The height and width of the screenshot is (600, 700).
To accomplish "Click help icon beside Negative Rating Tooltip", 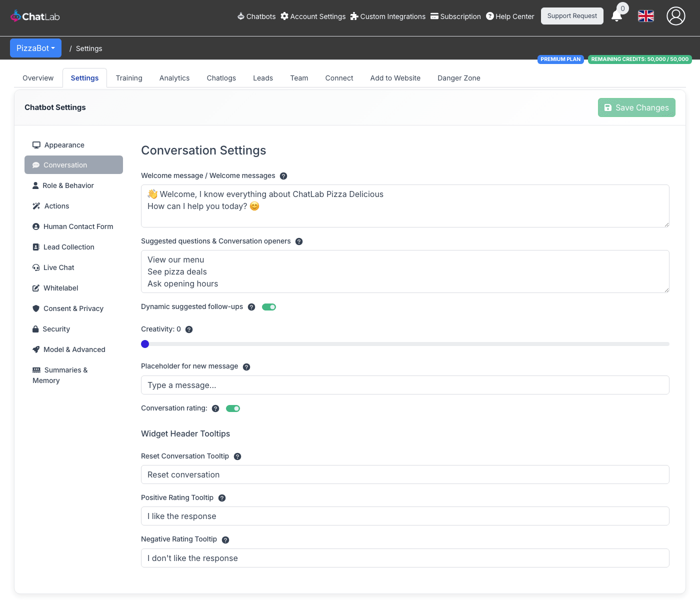I will (x=225, y=540).
